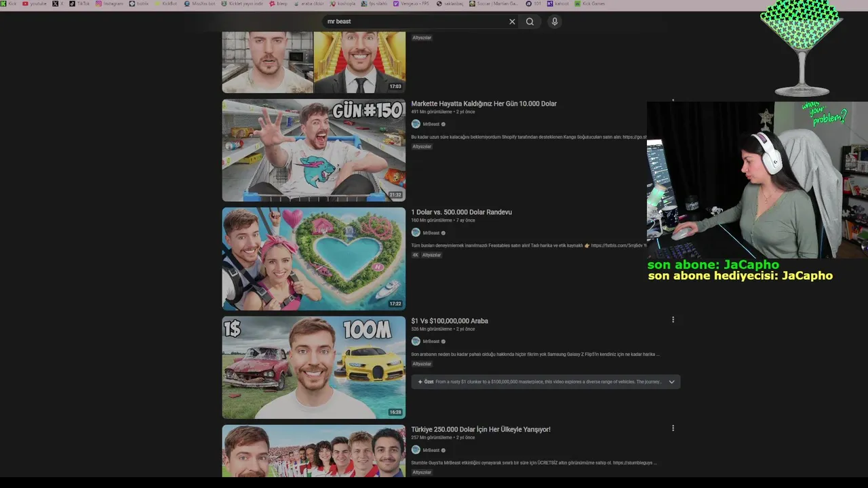Viewport: 868px width, 488px height.
Task: Click '257 Mn görüntüleme • 2 yıl önce' text
Action: click(443, 437)
